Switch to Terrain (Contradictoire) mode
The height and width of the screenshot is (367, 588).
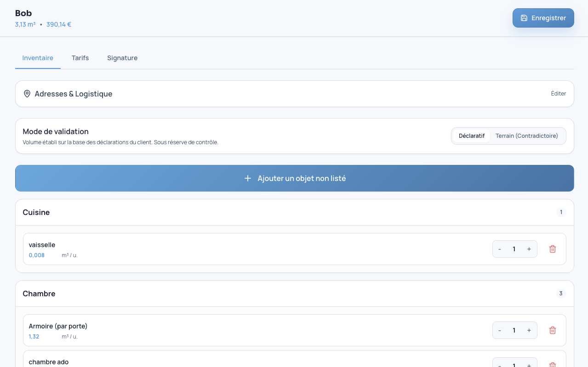point(527,136)
